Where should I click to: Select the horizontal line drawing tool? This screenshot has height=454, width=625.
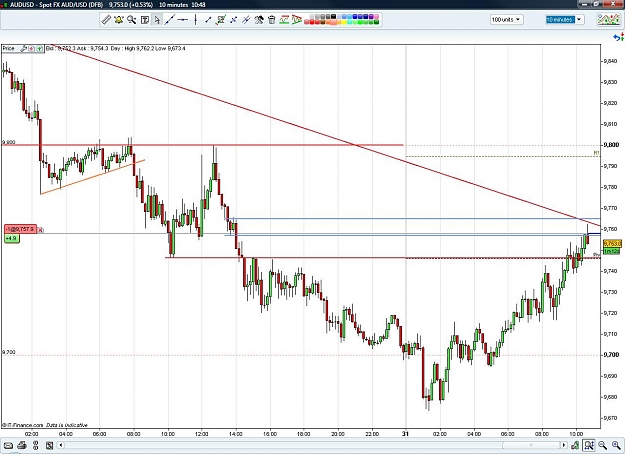tap(183, 20)
